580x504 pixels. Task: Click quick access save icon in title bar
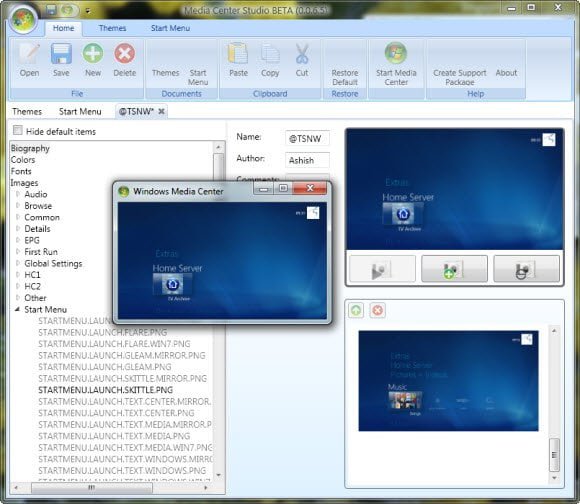click(x=52, y=10)
